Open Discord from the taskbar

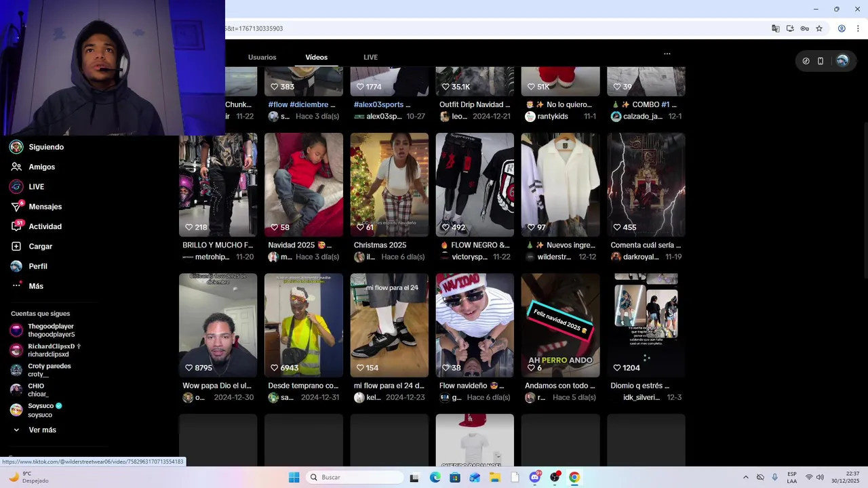coord(535,477)
